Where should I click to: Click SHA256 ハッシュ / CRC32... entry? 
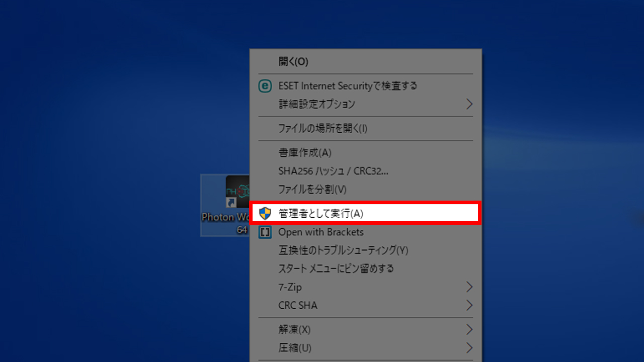(333, 171)
